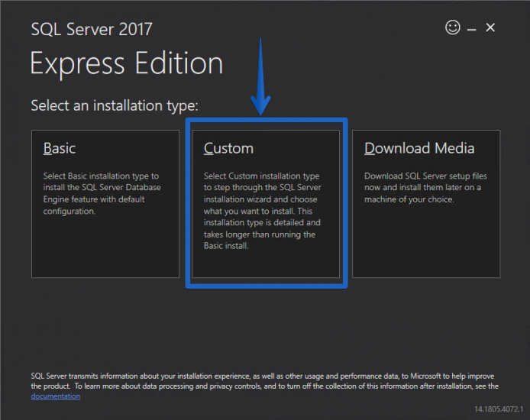Screen dimensions: 530x420
Task: Choose the Custom installation type
Action: pos(266,204)
